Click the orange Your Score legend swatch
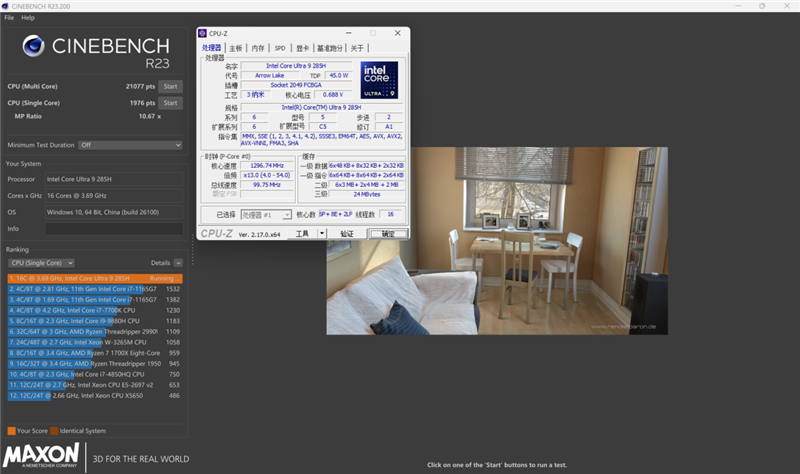The image size is (800, 474). point(11,431)
